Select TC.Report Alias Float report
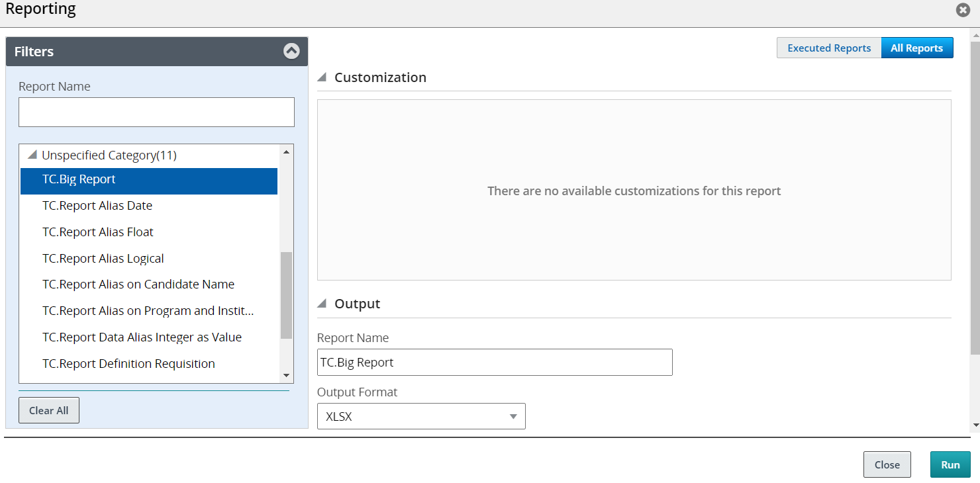This screenshot has height=483, width=980. tap(98, 232)
